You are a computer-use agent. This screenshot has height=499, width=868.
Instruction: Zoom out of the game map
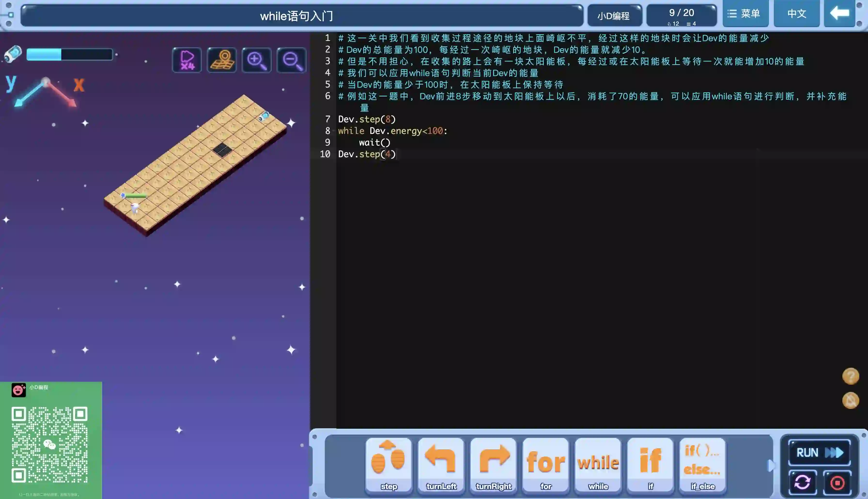292,60
